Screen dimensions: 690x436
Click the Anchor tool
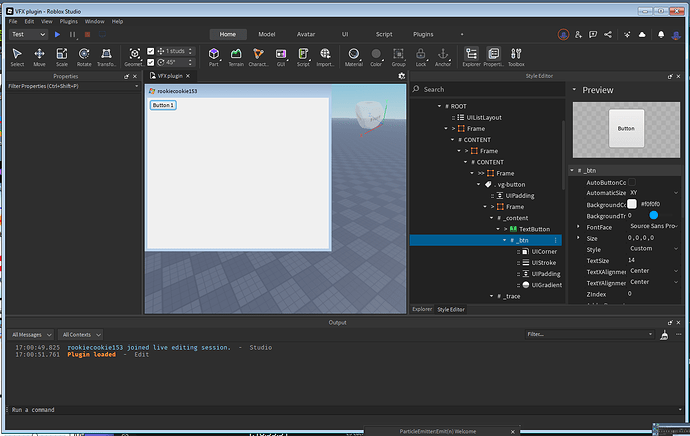click(443, 57)
